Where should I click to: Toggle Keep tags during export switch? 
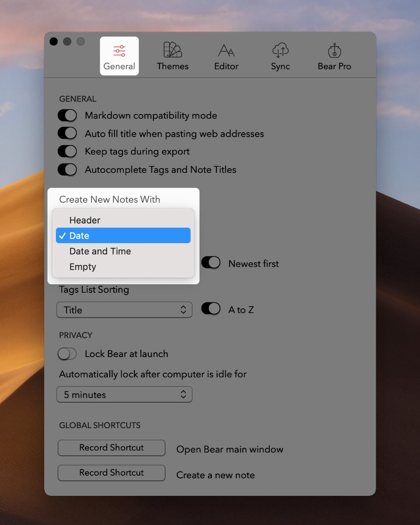(67, 151)
